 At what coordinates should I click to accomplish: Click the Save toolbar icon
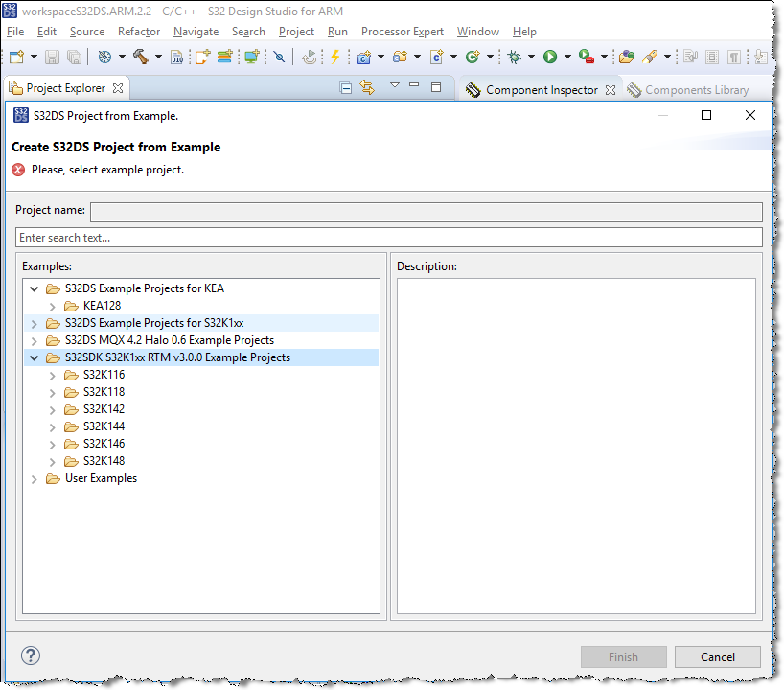52,57
